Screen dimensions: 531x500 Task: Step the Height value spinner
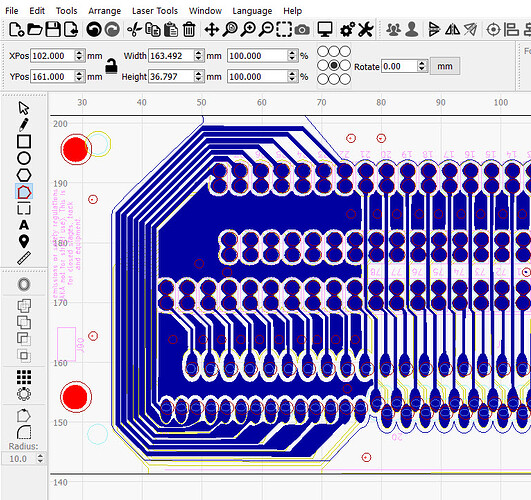pos(198,77)
